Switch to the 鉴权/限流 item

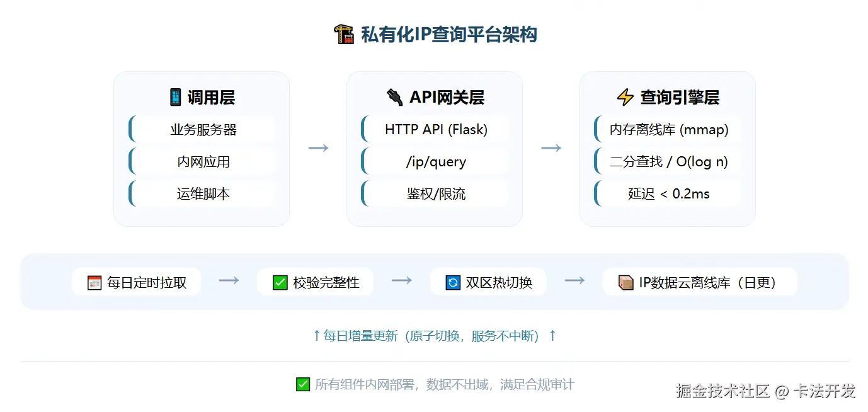(435, 193)
